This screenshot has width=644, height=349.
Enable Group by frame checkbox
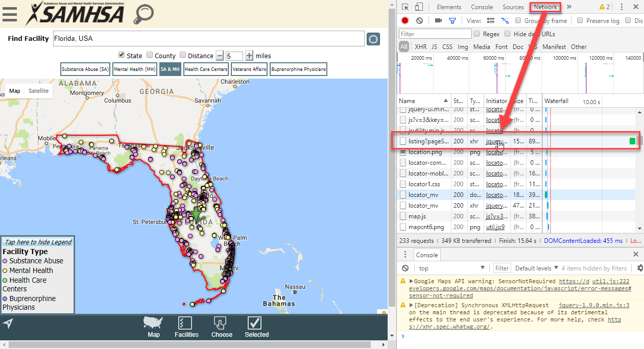click(518, 20)
